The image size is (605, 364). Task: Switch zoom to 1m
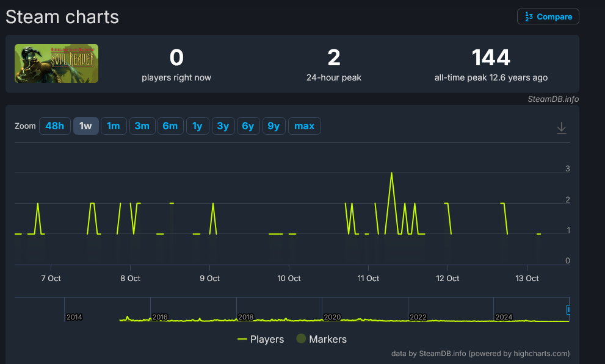tap(114, 126)
